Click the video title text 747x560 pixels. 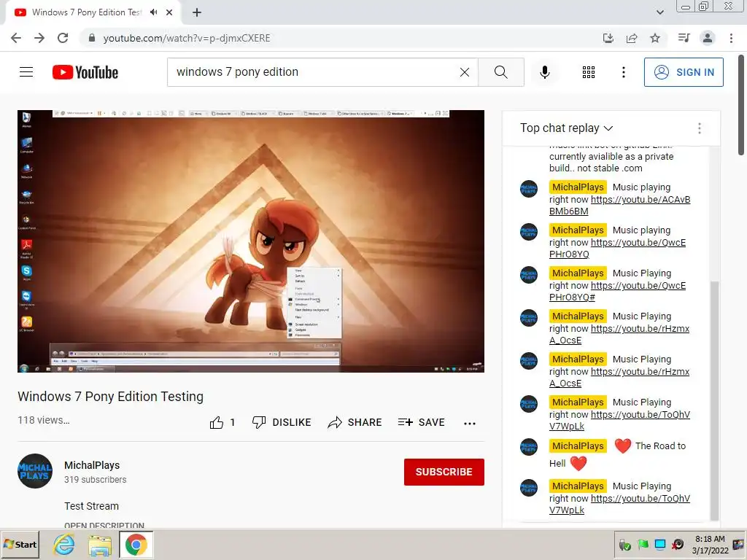tap(111, 397)
